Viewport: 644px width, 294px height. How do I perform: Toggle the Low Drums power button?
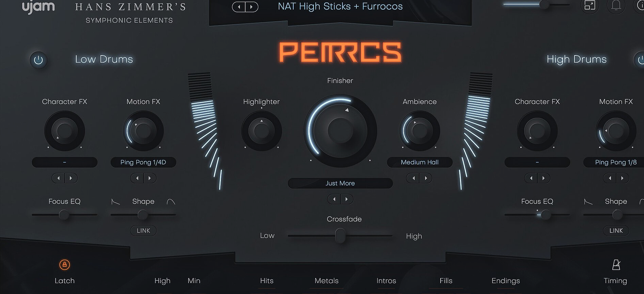(x=39, y=60)
